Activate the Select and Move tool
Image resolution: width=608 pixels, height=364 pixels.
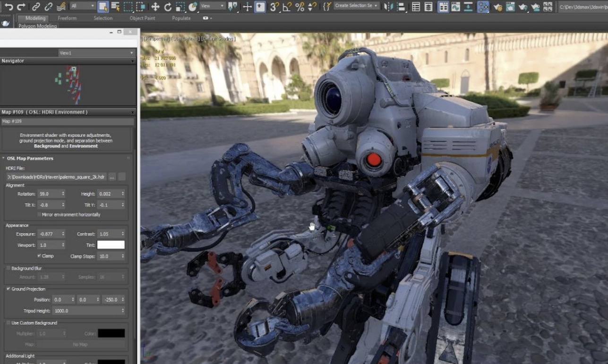coord(155,7)
